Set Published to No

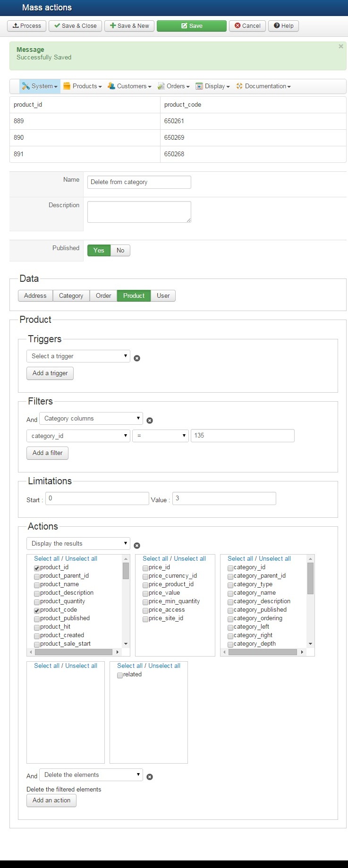(120, 251)
